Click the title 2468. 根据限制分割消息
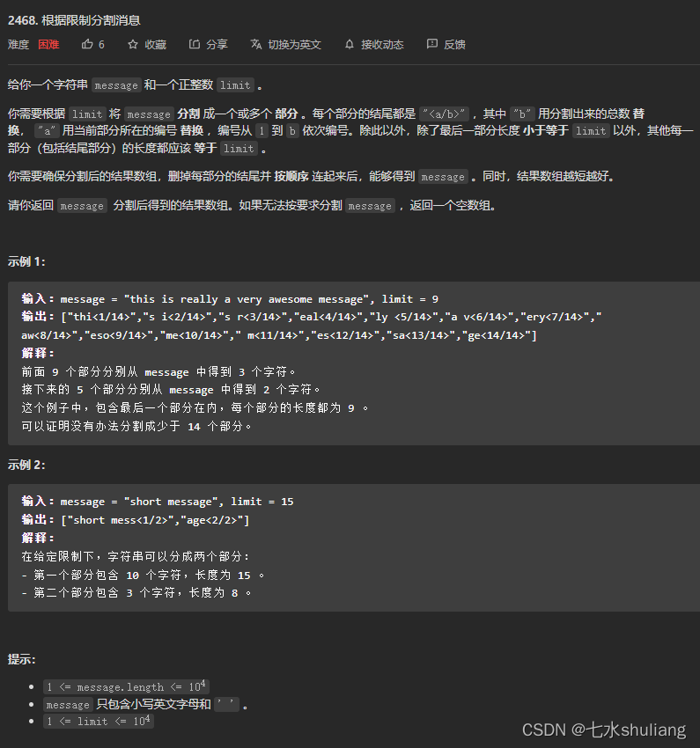This screenshot has height=748, width=700. click(x=74, y=20)
